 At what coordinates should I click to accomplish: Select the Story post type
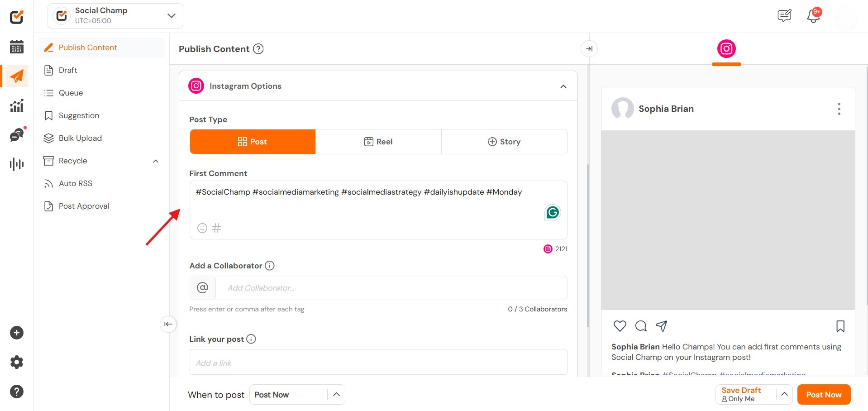pyautogui.click(x=504, y=142)
